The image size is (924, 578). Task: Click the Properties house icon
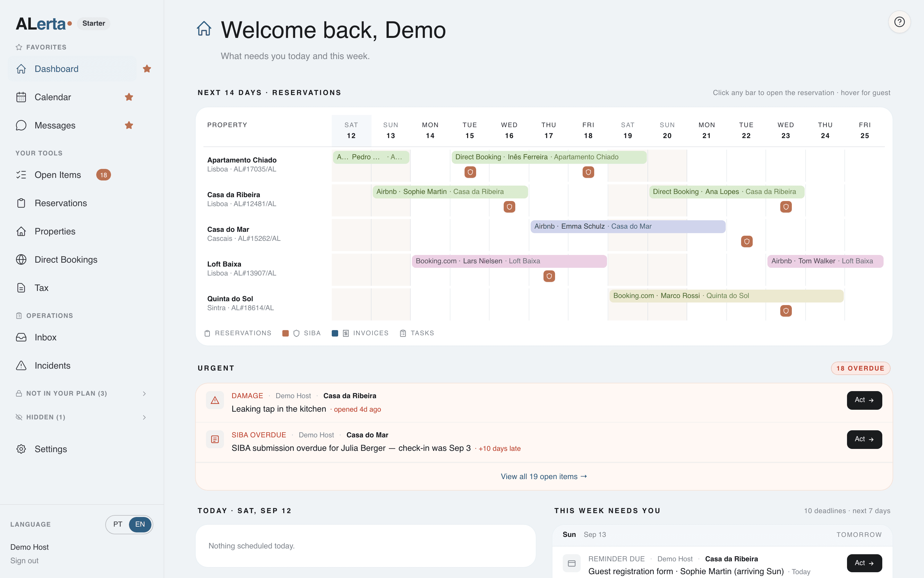[x=21, y=231]
